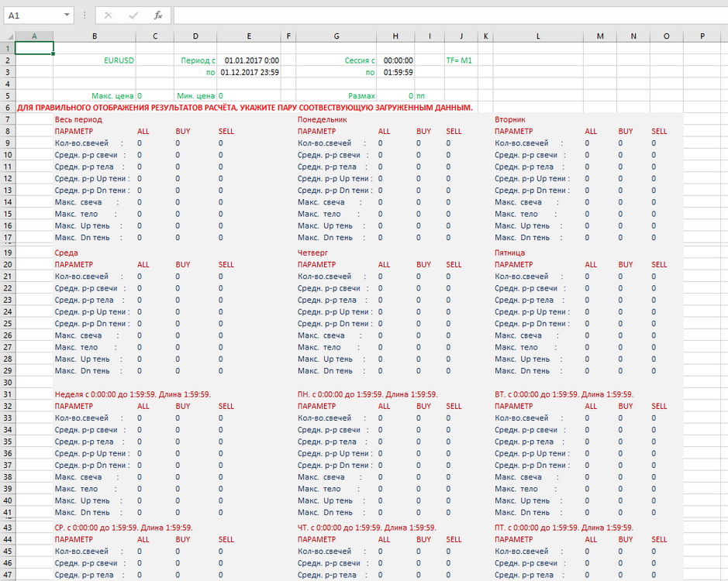
Task: Select the 'Пятница' section heading
Action: point(509,253)
